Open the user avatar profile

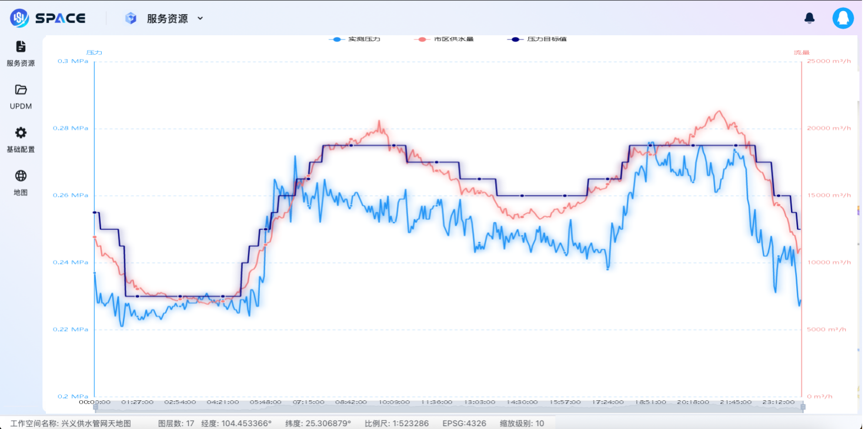tap(843, 18)
